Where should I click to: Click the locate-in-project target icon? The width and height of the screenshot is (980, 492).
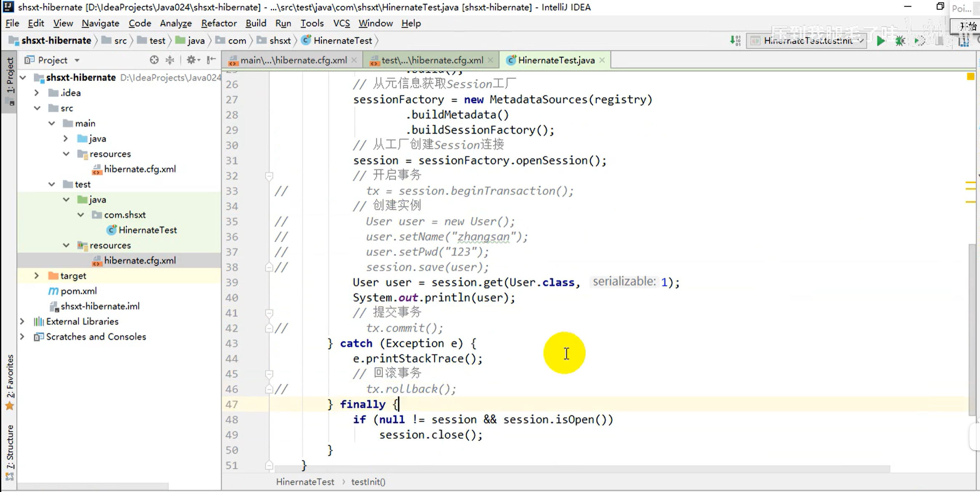coord(154,60)
